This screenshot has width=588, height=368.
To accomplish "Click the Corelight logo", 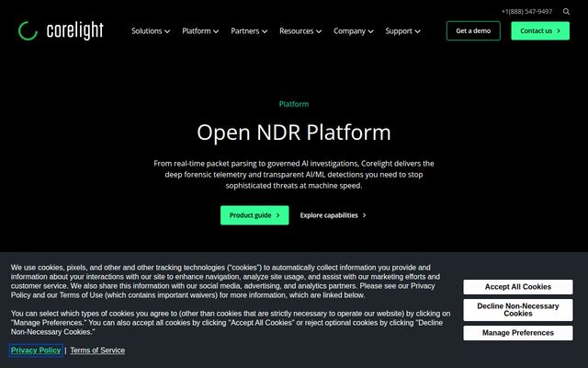I will point(61,30).
